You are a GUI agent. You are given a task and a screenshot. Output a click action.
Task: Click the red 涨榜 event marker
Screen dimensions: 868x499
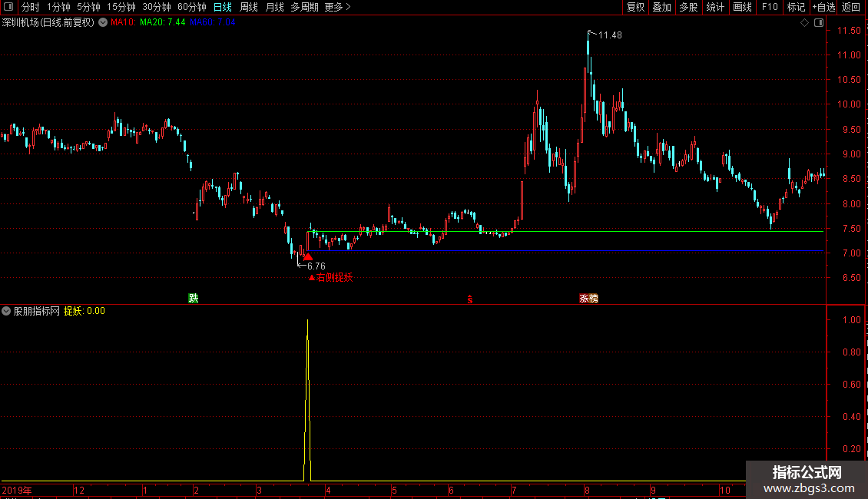[x=588, y=298]
